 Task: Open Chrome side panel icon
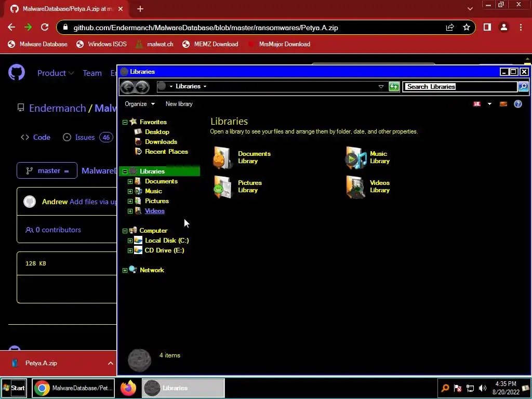pos(487,27)
